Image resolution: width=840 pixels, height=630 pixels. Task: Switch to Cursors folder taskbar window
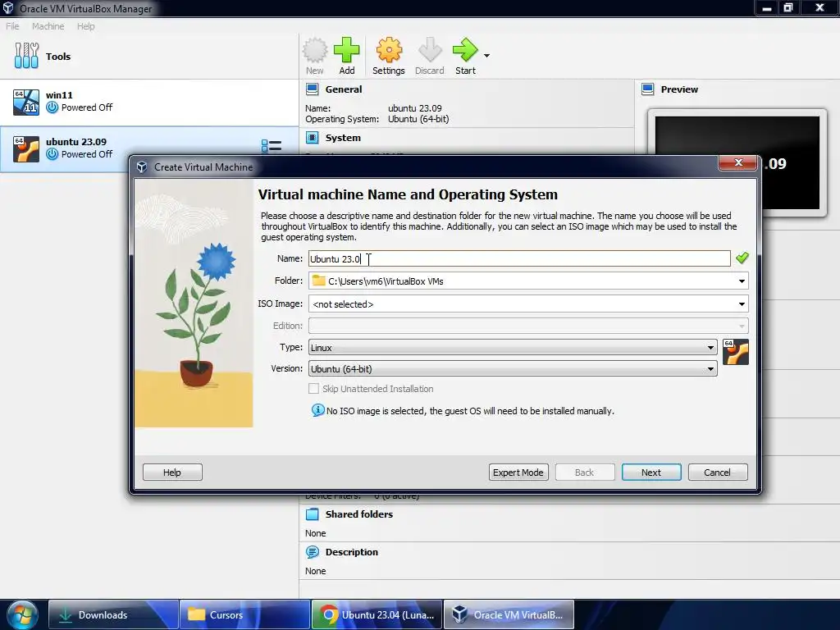click(244, 615)
